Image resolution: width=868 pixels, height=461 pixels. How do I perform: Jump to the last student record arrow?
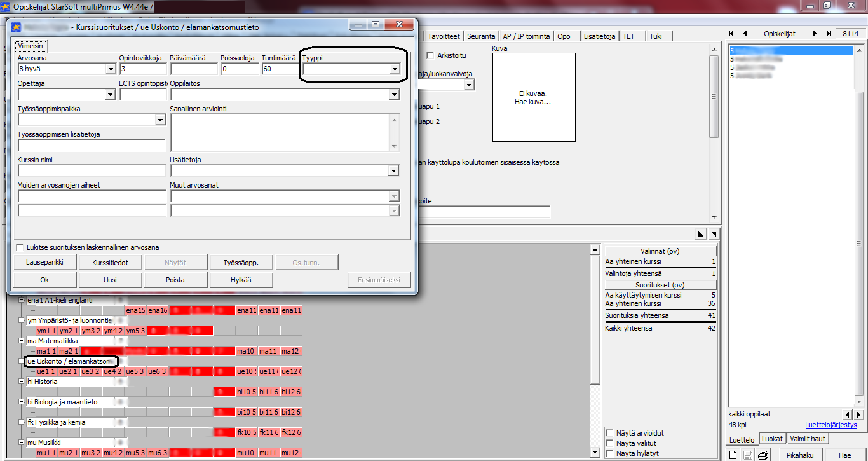(828, 34)
